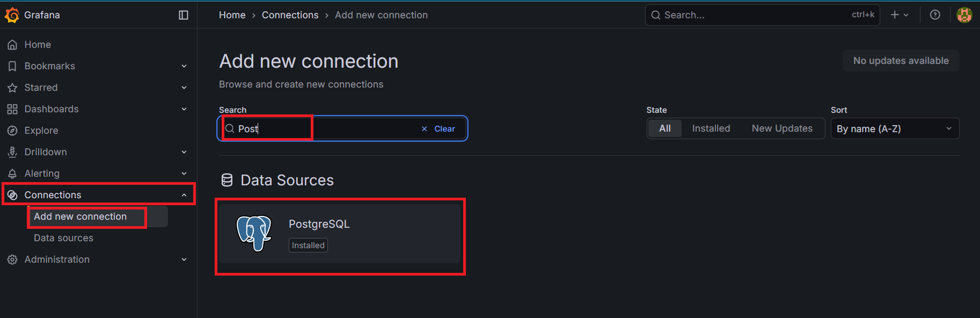This screenshot has width=980, height=318.
Task: Select the All state filter
Action: [664, 128]
